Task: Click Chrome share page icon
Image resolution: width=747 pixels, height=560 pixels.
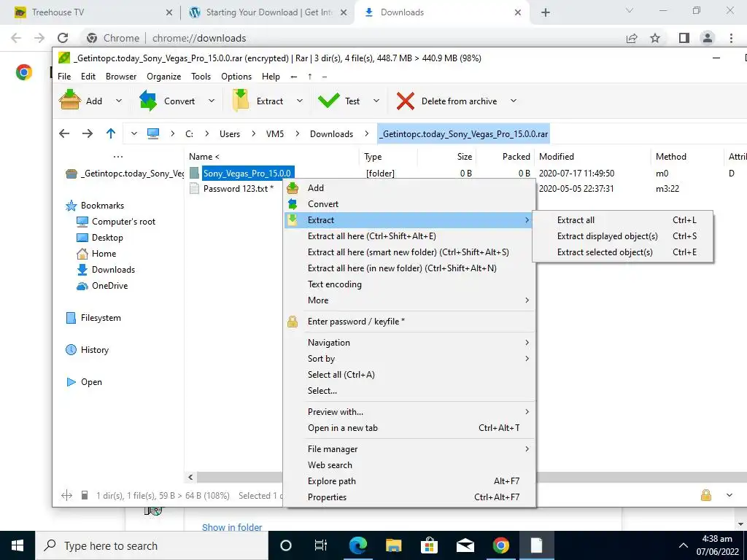Action: [632, 38]
